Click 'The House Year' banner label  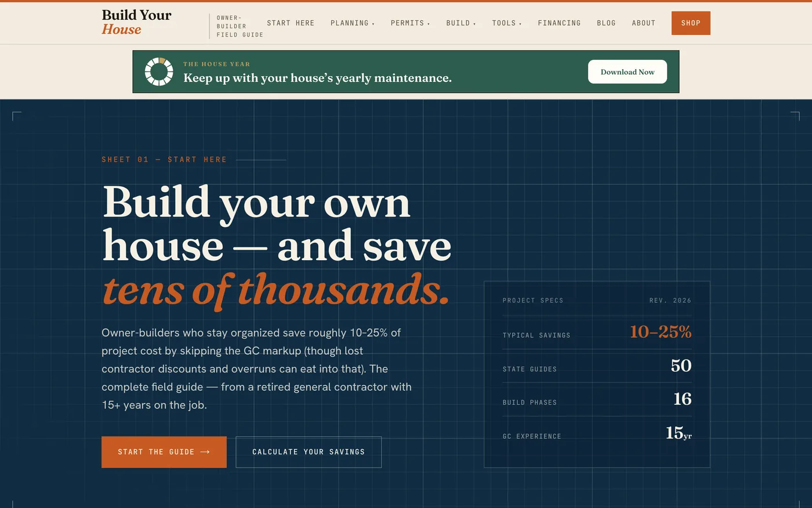click(216, 64)
